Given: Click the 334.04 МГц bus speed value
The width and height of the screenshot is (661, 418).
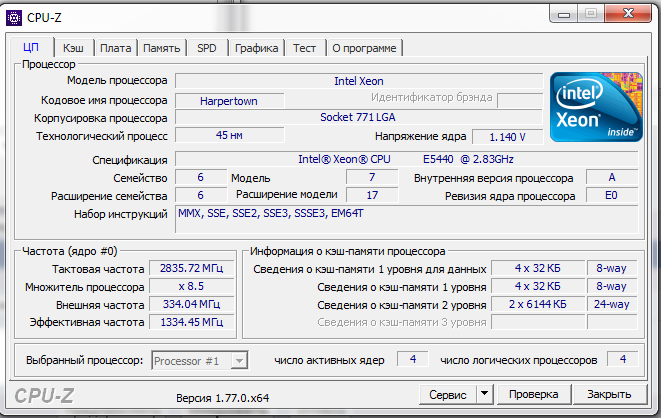Looking at the screenshot, I should [192, 304].
